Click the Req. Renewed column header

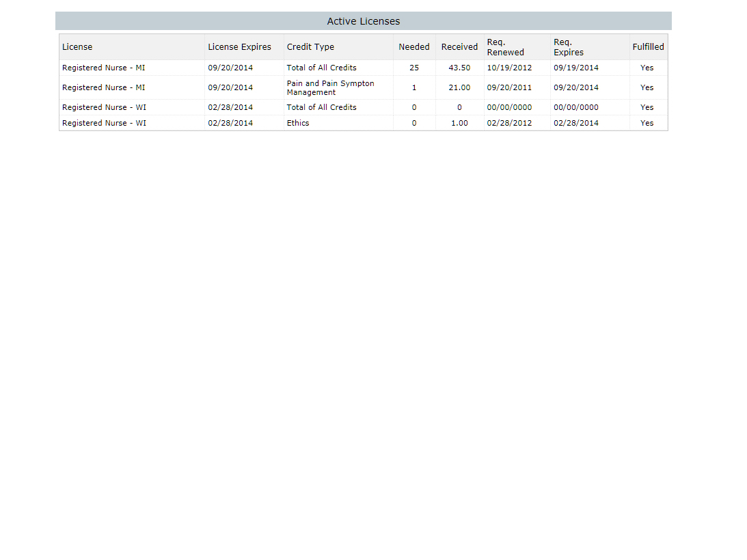click(505, 47)
